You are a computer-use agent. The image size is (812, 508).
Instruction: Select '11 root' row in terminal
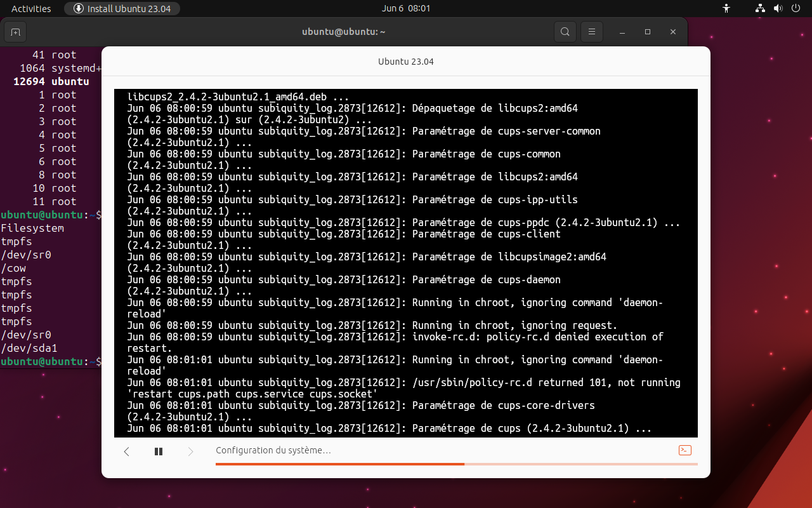[54, 201]
